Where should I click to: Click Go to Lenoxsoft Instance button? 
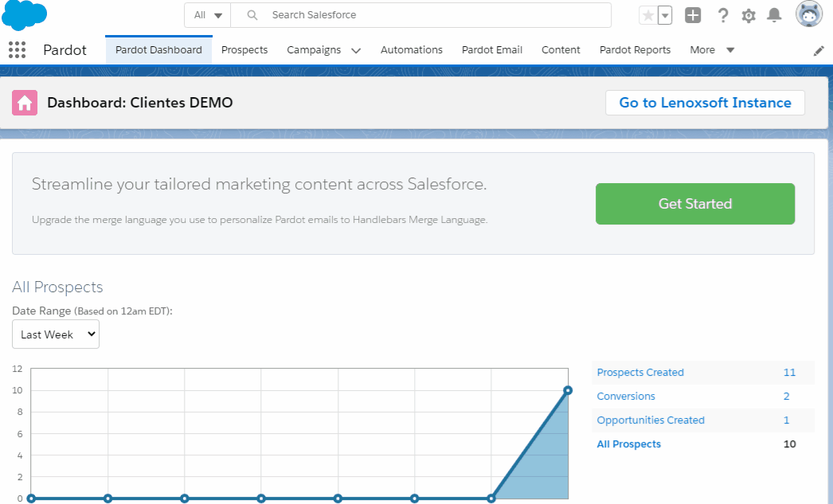click(x=705, y=103)
